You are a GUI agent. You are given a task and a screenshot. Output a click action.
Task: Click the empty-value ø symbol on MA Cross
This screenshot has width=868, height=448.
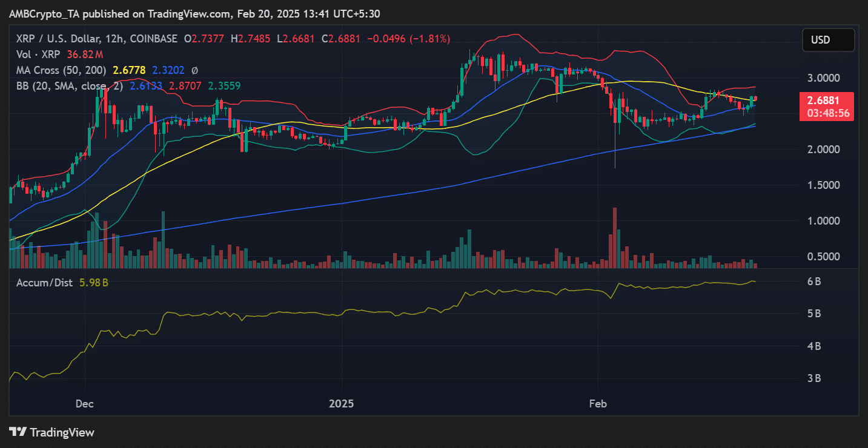point(194,70)
